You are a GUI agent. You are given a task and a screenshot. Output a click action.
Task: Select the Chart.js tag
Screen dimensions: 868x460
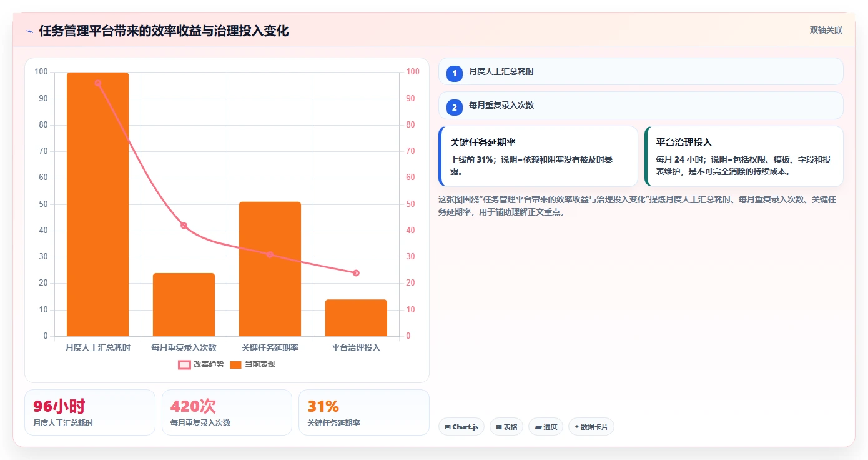pos(461,427)
